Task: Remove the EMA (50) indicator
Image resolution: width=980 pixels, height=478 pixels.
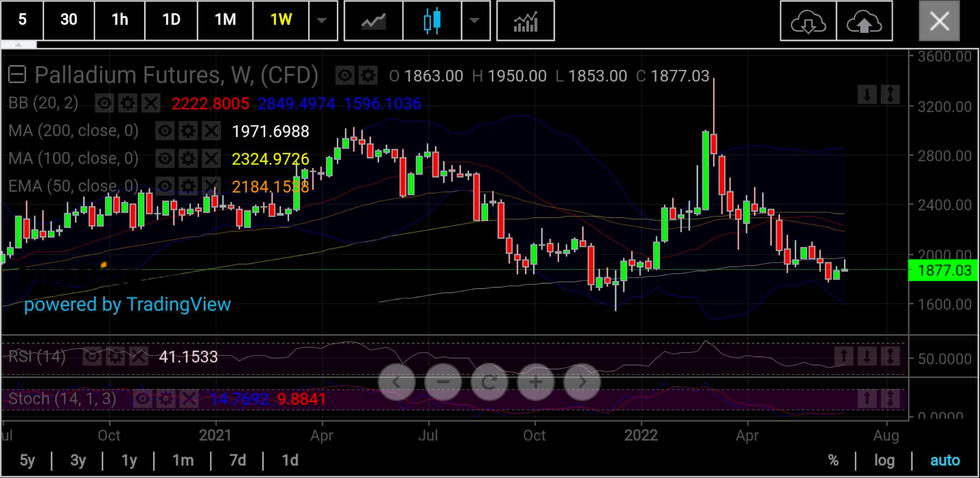Action: point(211,186)
